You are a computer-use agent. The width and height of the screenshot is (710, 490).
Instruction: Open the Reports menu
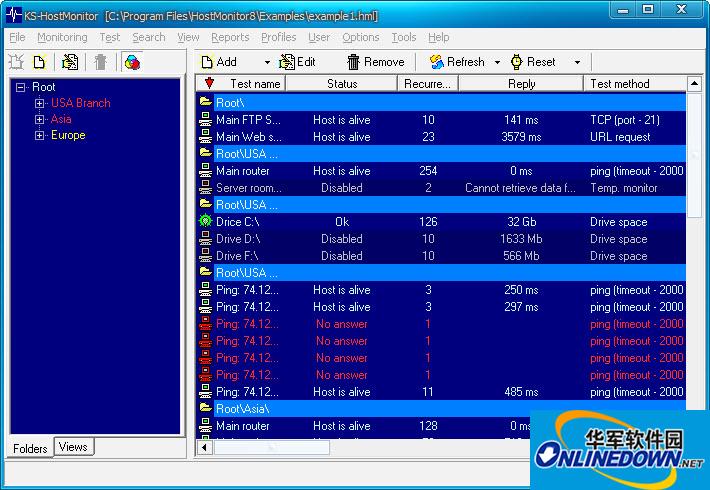(230, 38)
